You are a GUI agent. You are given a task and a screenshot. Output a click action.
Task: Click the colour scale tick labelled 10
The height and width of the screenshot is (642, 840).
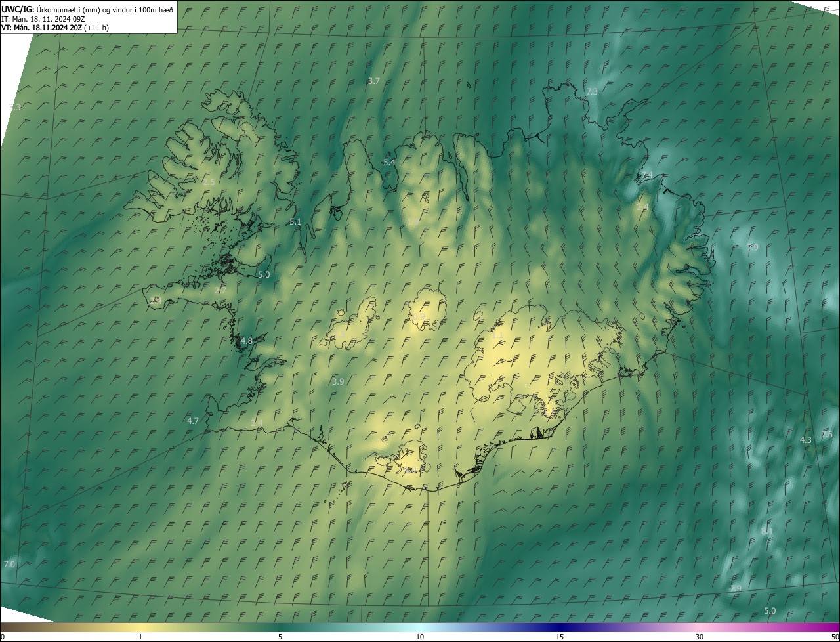[420, 637]
